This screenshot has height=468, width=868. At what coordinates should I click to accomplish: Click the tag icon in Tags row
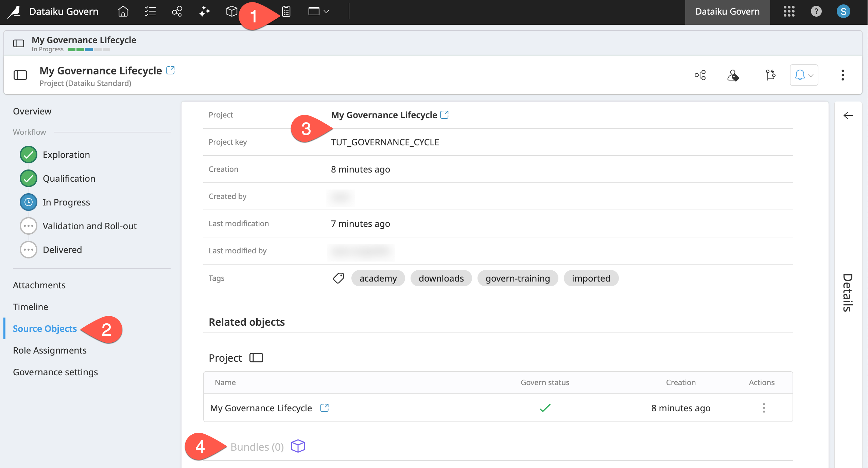point(338,278)
